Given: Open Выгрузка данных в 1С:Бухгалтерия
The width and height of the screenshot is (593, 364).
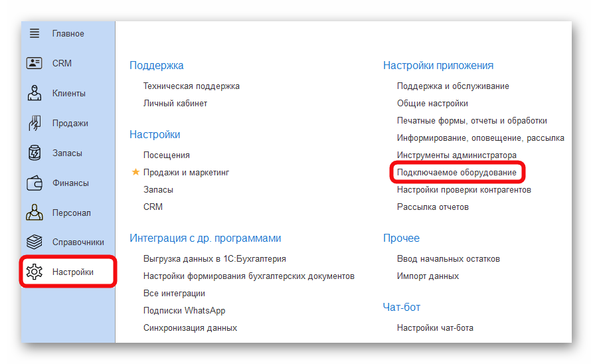Looking at the screenshot, I should click(x=214, y=259).
